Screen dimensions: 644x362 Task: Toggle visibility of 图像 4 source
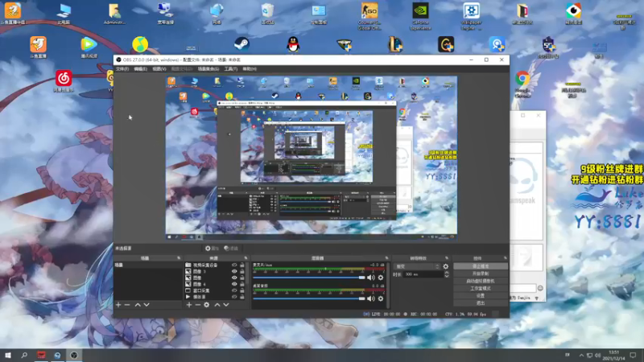pyautogui.click(x=234, y=284)
